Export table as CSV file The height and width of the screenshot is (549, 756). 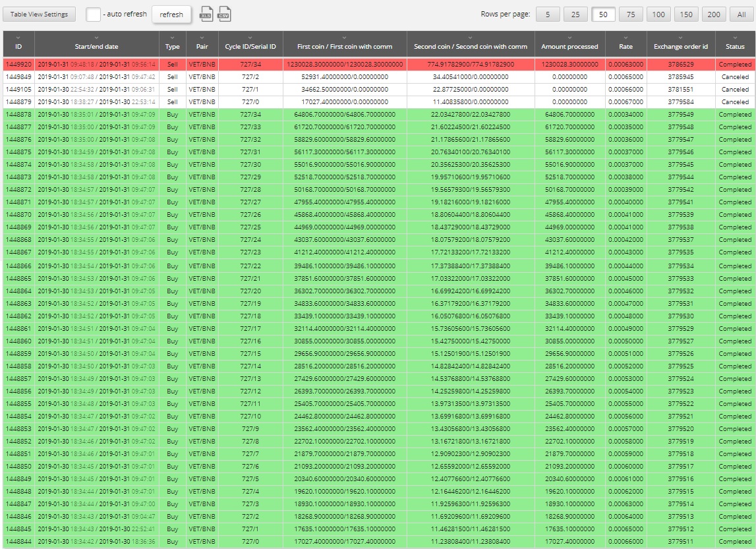click(224, 14)
